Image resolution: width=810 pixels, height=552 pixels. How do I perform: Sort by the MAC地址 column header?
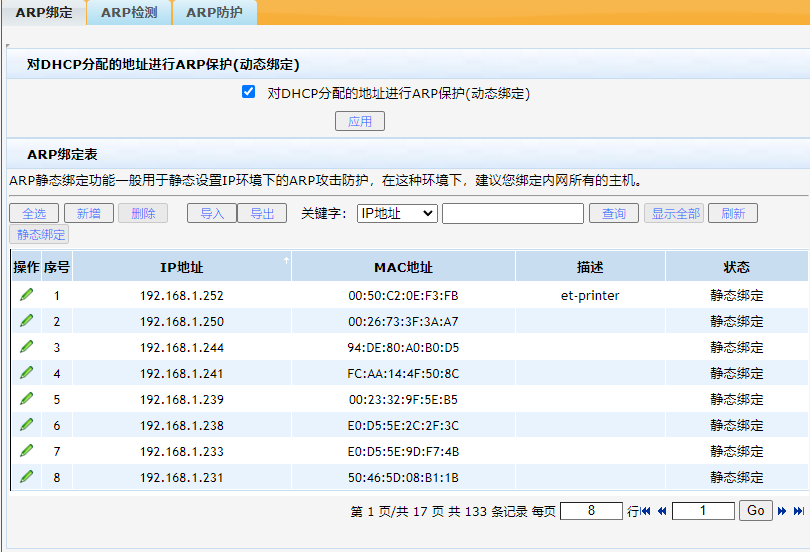pos(403,267)
